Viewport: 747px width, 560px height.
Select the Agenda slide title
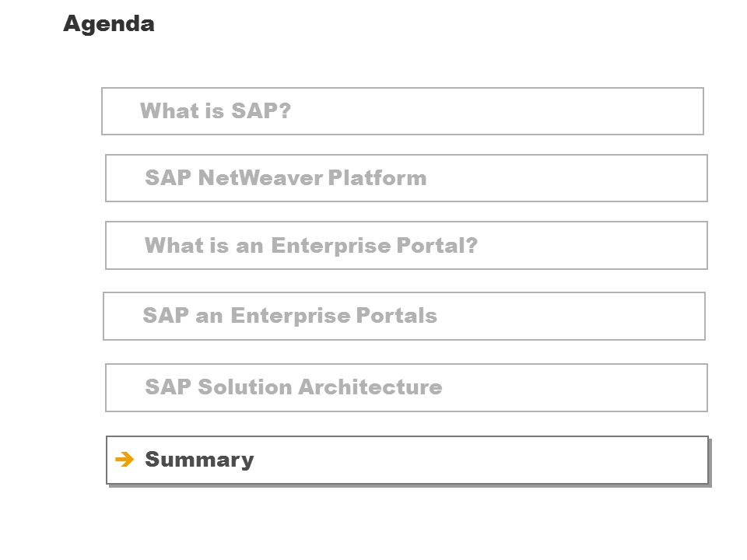tap(109, 24)
